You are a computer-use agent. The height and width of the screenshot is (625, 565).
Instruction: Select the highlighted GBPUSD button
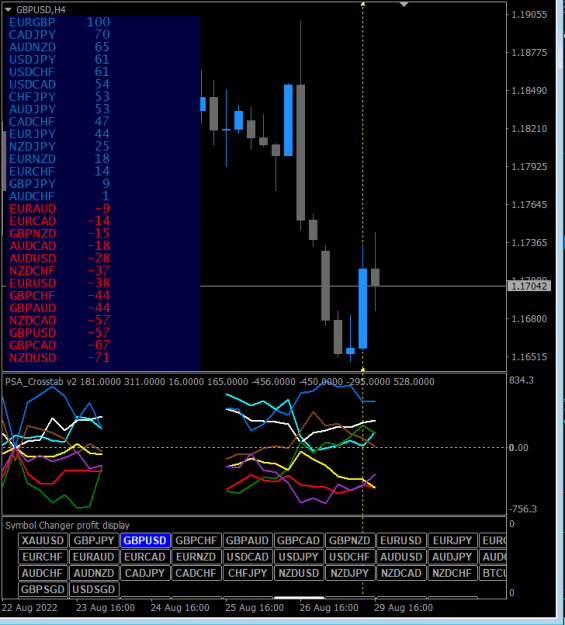(145, 540)
